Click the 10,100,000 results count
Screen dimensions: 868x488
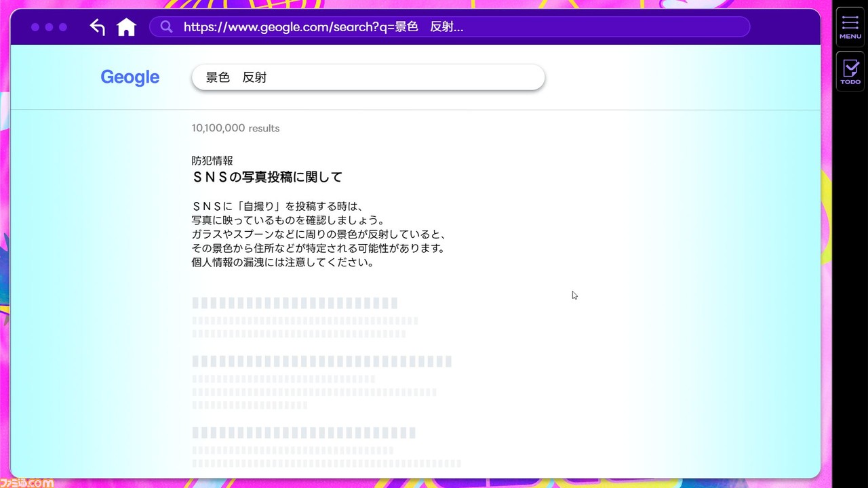click(235, 128)
